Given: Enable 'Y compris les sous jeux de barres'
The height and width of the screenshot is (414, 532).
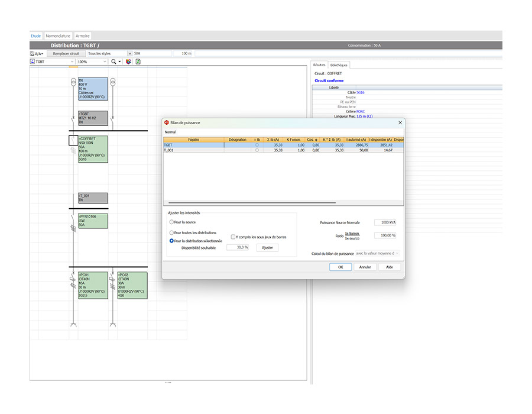Looking at the screenshot, I should pyautogui.click(x=233, y=237).
